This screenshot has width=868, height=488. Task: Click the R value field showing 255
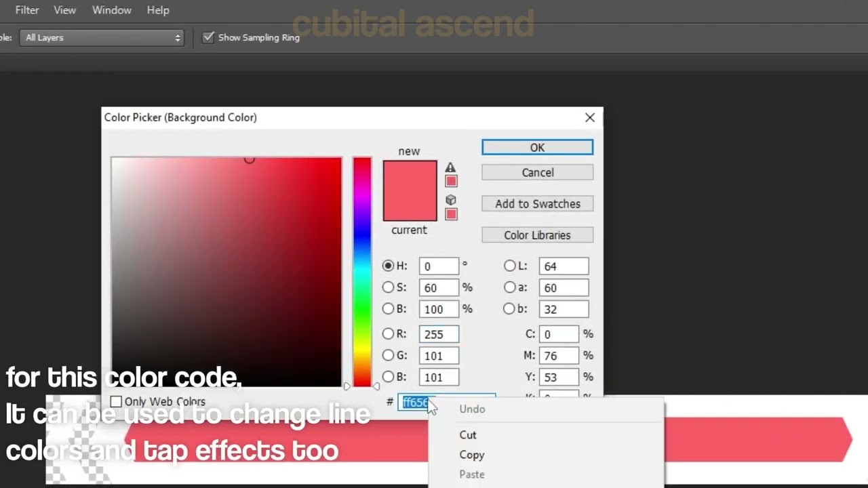tap(438, 334)
